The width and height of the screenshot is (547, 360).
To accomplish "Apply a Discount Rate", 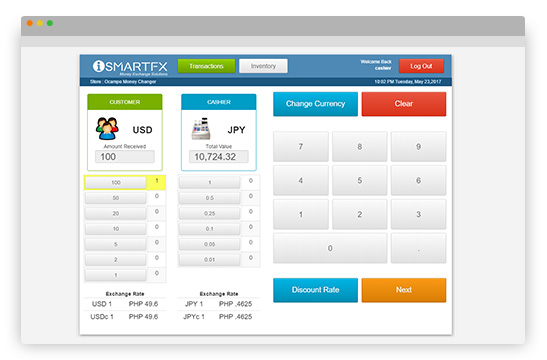I will point(315,290).
